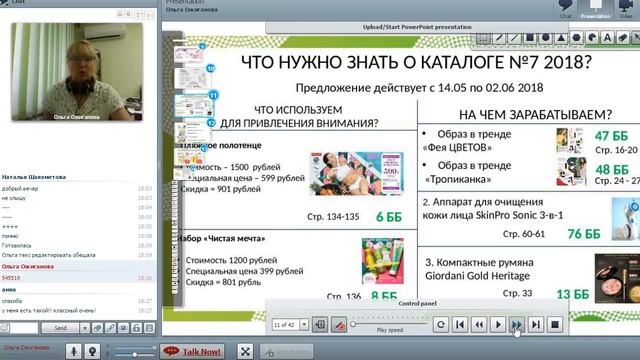Click the beach towel product image
The width and height of the screenshot is (640, 360).
(x=357, y=173)
